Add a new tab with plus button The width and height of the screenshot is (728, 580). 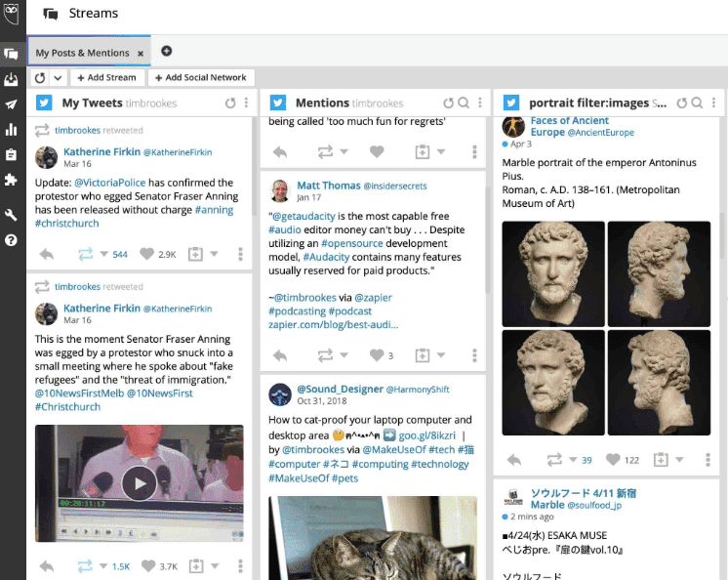166,51
